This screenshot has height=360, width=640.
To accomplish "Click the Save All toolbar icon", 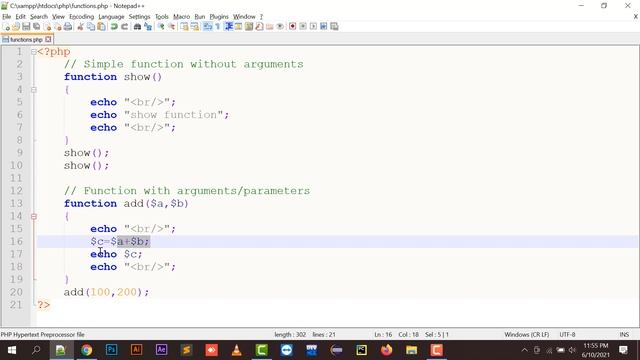I will (x=36, y=27).
